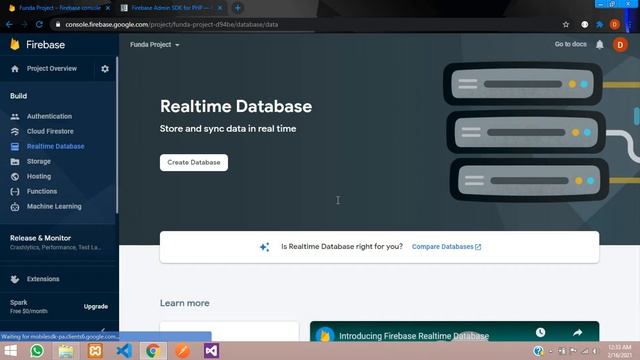Open Windows Start menu
The width and height of the screenshot is (640, 360).
[10, 351]
